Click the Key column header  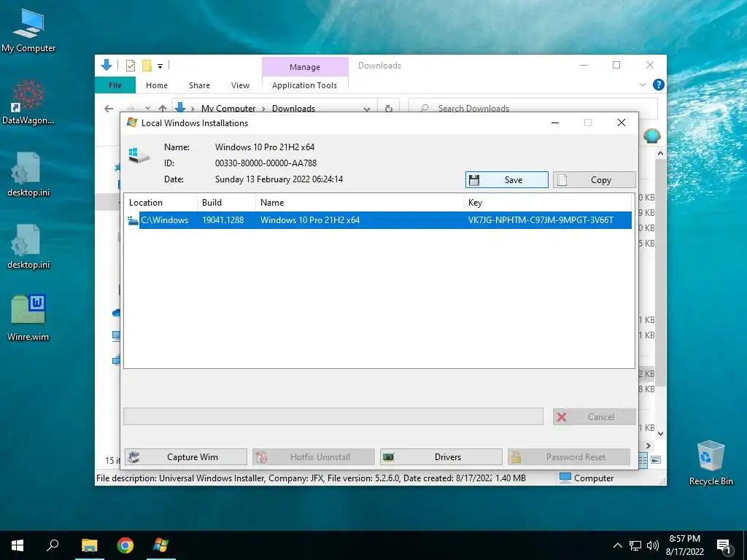pos(549,203)
